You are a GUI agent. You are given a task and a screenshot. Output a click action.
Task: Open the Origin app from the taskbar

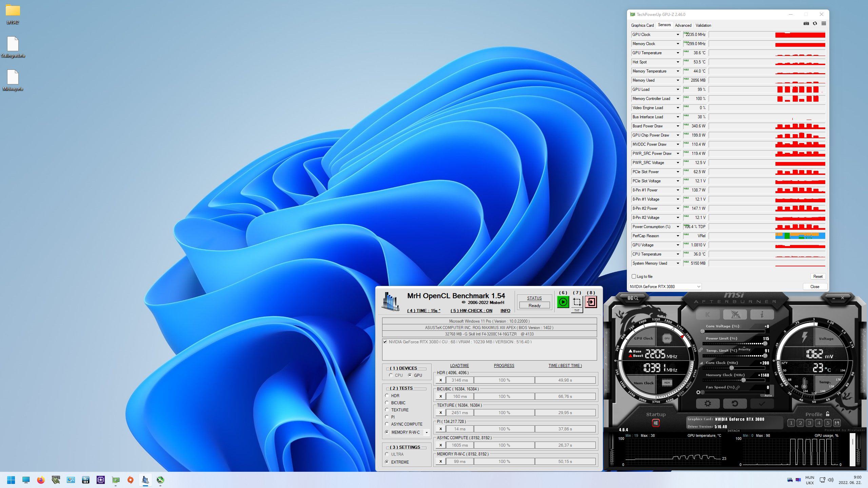tap(131, 480)
